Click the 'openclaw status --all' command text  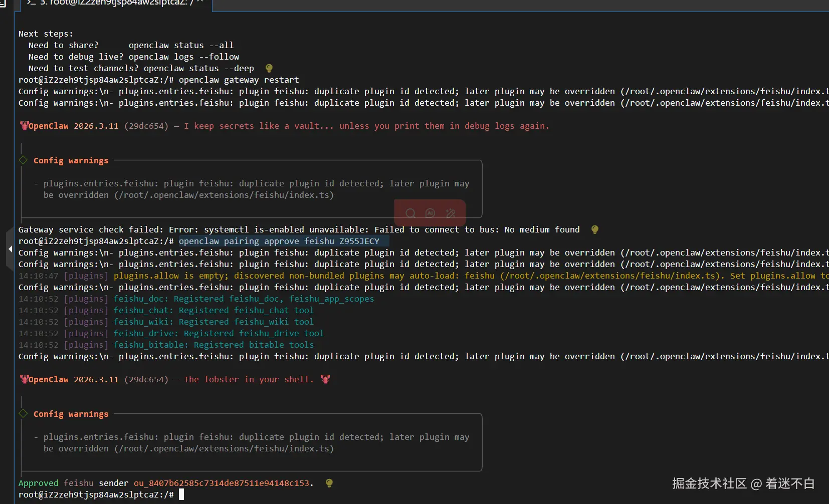point(181,45)
